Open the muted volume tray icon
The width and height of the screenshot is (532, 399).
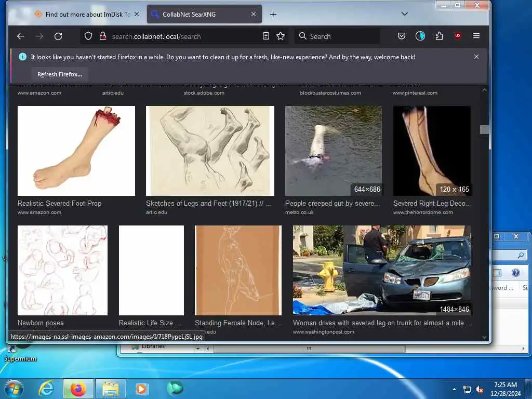tap(480, 390)
